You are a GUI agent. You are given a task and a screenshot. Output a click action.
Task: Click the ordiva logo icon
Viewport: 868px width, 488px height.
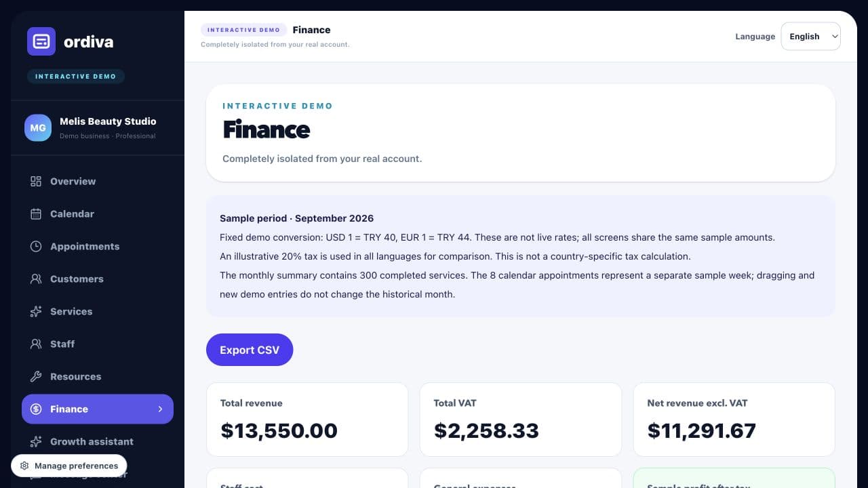pos(41,41)
